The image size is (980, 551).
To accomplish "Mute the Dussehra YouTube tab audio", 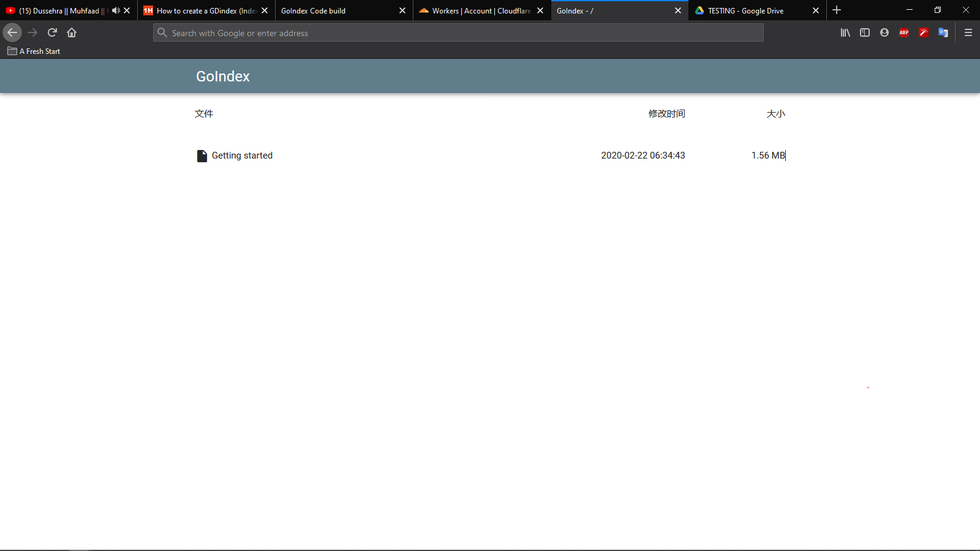I will (116, 10).
